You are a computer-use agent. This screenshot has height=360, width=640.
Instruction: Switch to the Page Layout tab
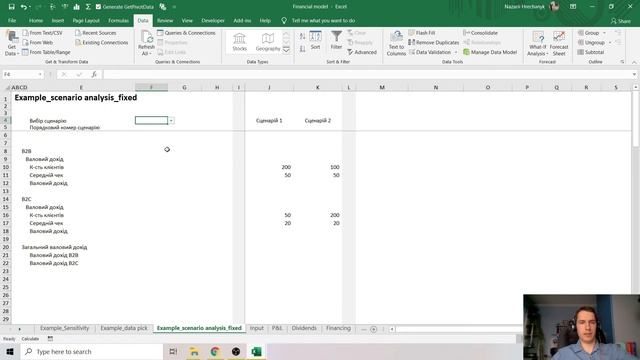click(86, 20)
